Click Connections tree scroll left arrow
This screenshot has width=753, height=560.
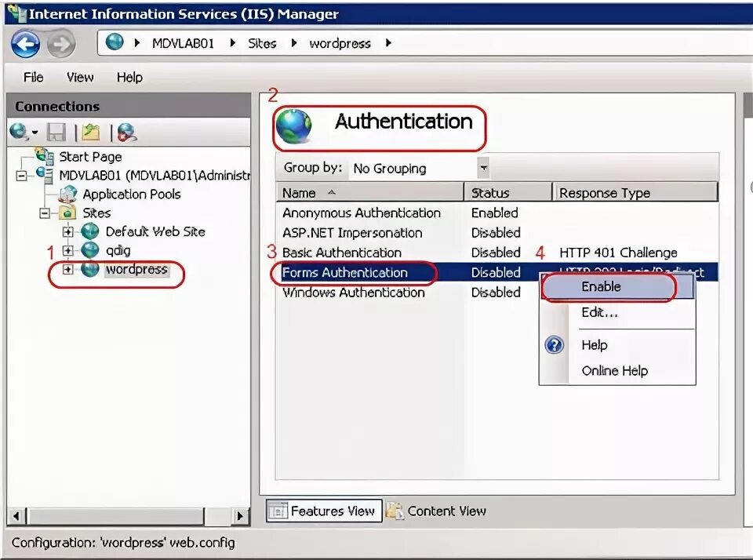pyautogui.click(x=16, y=516)
